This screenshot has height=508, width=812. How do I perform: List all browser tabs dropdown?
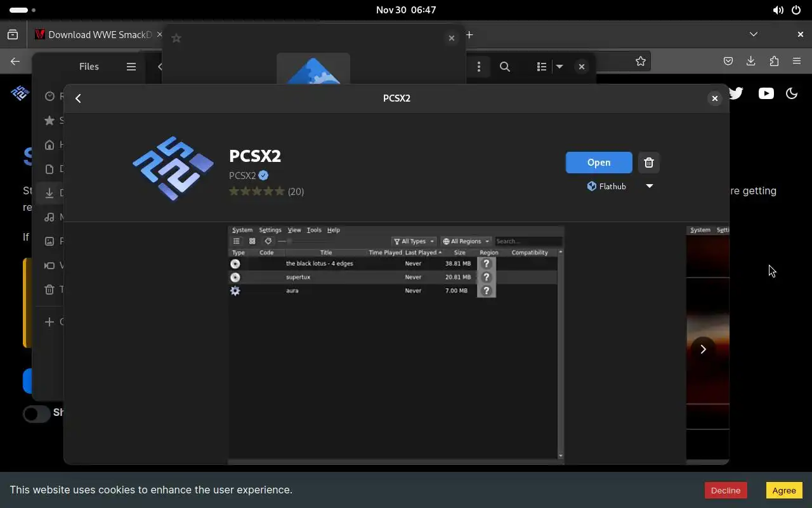(753, 34)
